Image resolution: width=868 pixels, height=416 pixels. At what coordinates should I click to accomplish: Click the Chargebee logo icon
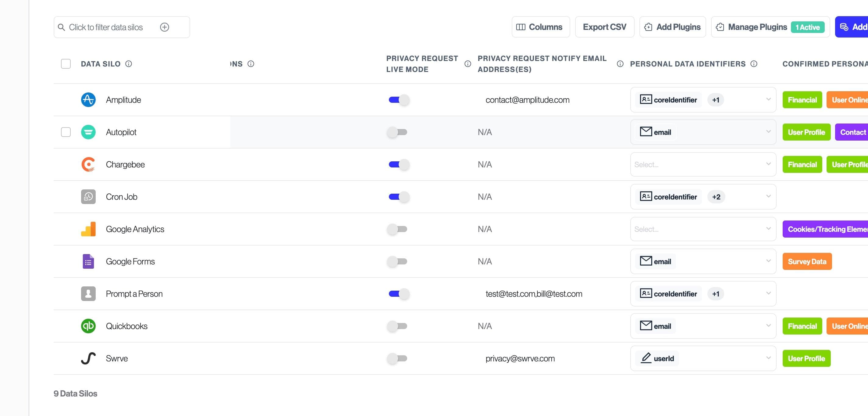88,164
